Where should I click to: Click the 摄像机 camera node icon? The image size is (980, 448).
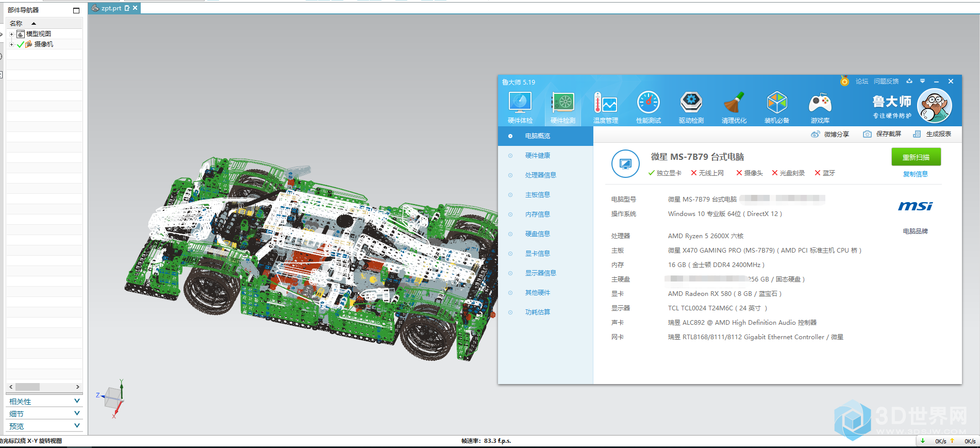coord(29,44)
